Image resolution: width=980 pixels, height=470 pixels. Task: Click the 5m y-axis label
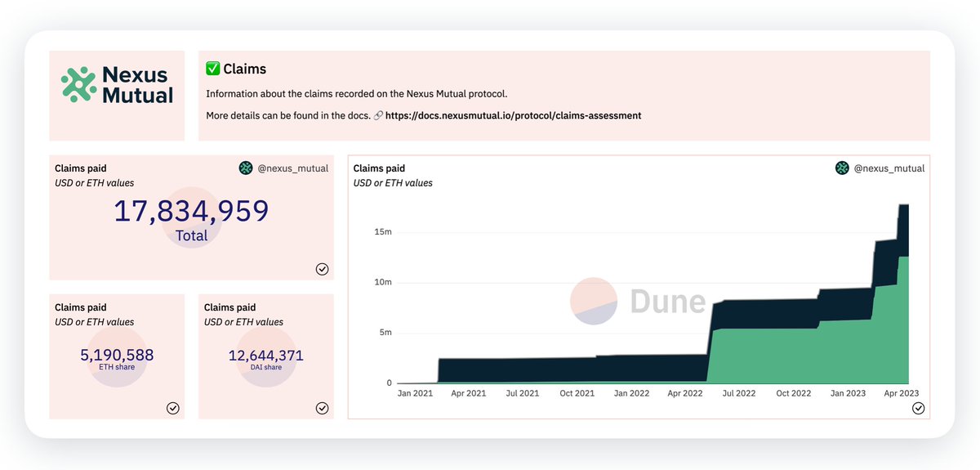[385, 333]
